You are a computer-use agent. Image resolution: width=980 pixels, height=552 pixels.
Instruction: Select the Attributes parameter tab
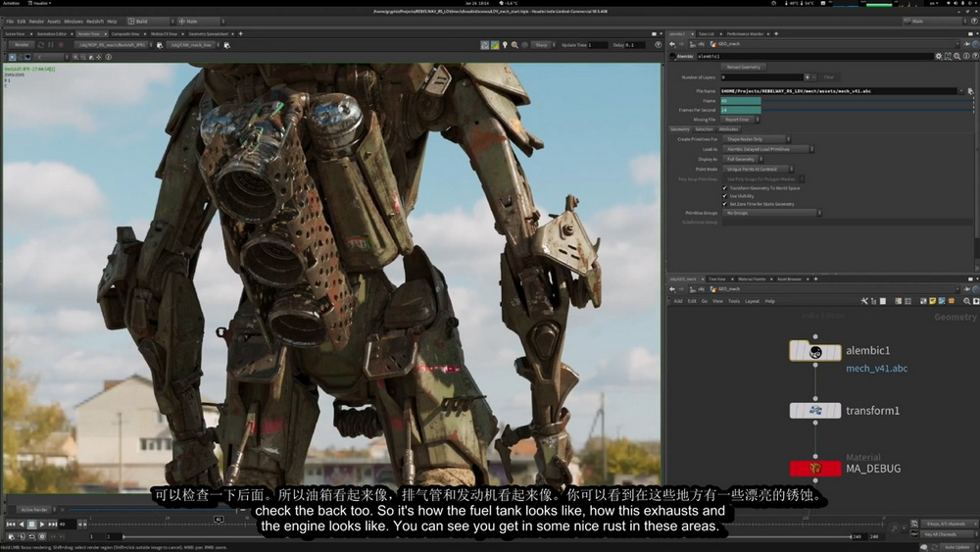click(728, 129)
